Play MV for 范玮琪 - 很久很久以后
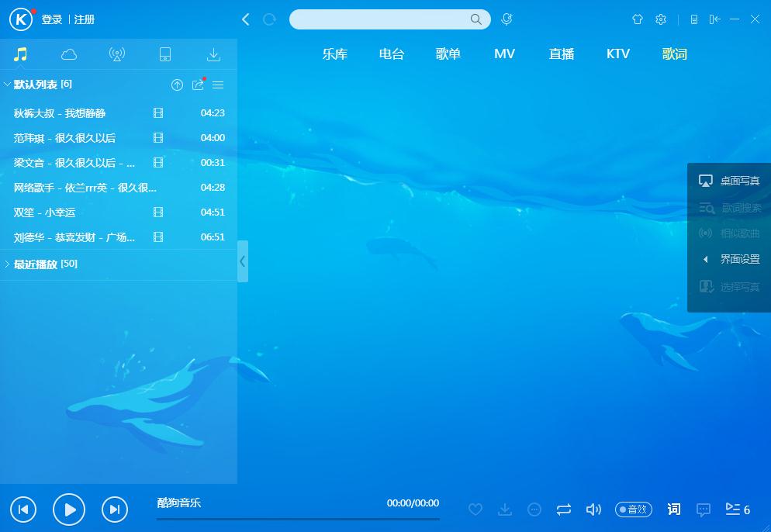 (157, 138)
